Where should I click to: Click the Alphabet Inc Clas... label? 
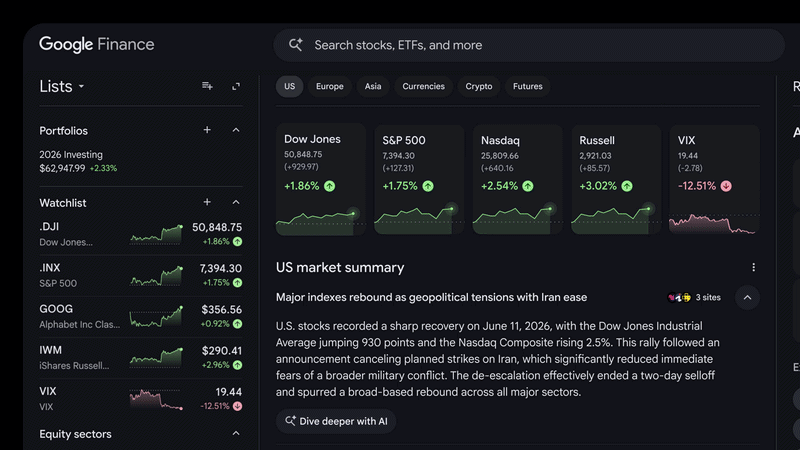pyautogui.click(x=80, y=324)
